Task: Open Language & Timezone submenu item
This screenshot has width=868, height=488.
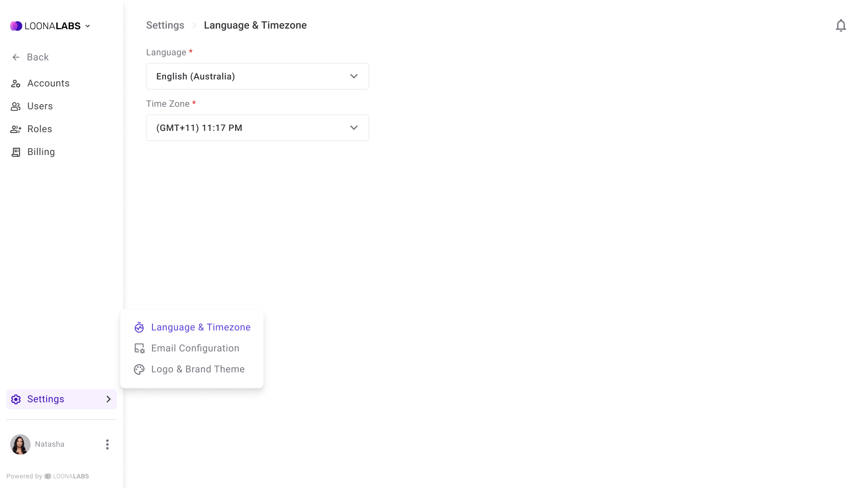Action: click(x=192, y=327)
